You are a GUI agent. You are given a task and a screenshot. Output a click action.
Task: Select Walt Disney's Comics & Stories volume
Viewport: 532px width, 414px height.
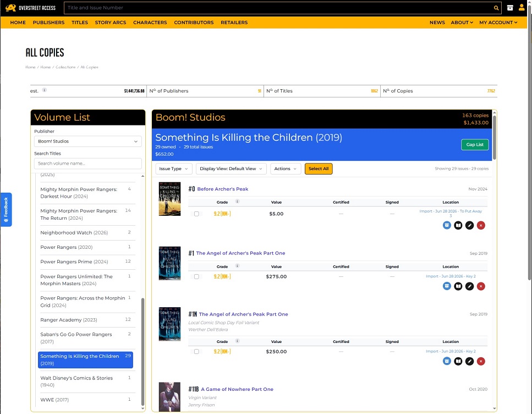(85, 382)
